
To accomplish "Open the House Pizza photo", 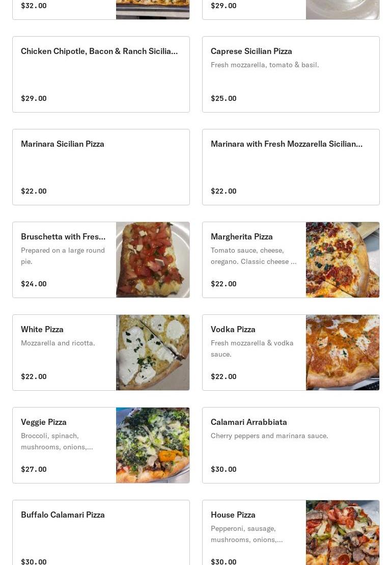I will coord(343,532).
